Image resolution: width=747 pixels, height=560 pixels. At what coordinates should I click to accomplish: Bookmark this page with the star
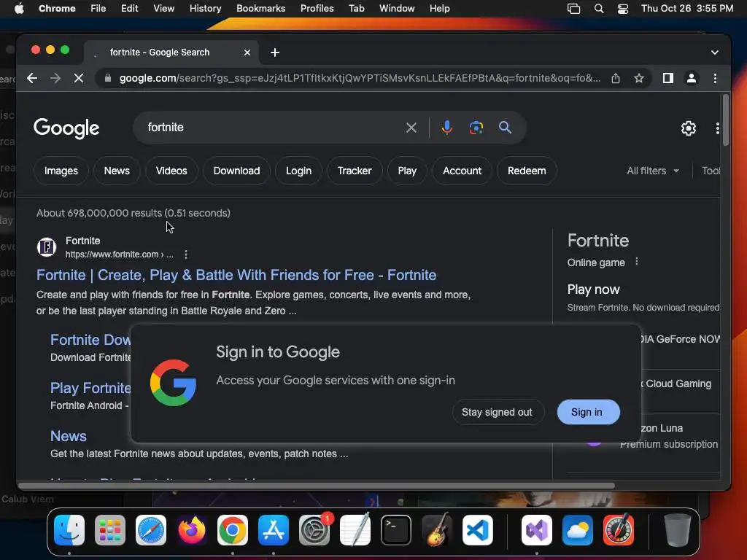click(x=639, y=78)
